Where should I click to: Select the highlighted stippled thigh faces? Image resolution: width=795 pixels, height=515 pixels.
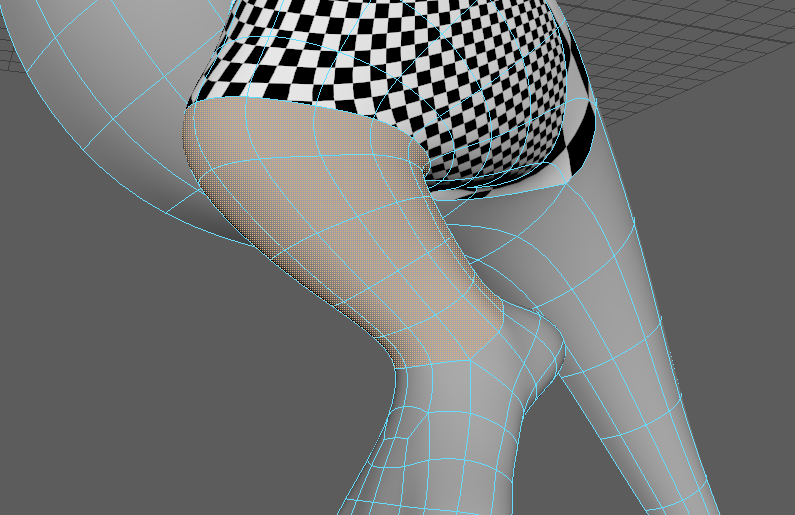330,230
